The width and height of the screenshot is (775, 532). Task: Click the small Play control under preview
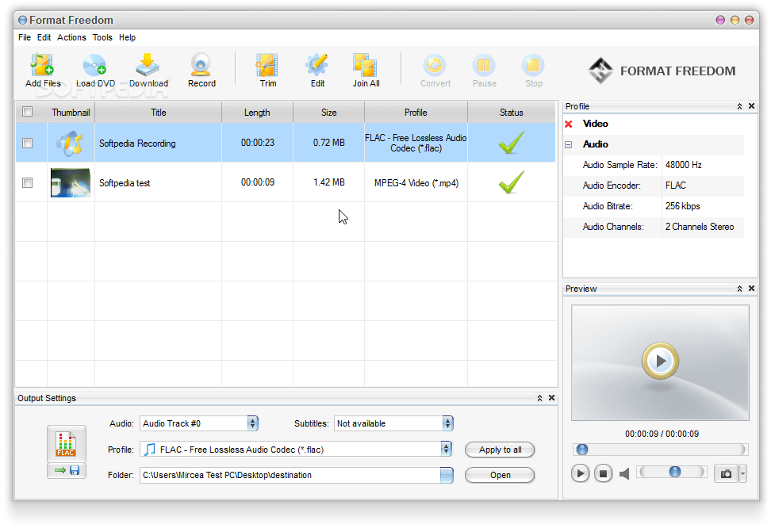click(581, 473)
